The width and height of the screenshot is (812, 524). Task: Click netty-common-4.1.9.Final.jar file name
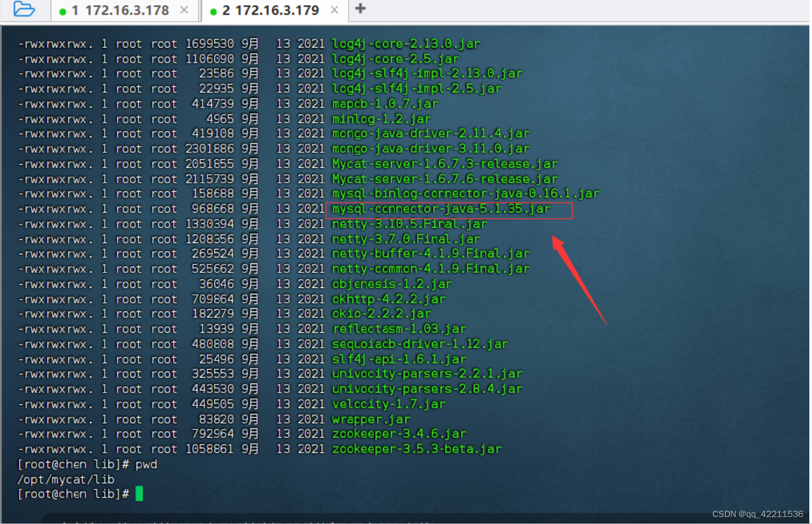[431, 269]
